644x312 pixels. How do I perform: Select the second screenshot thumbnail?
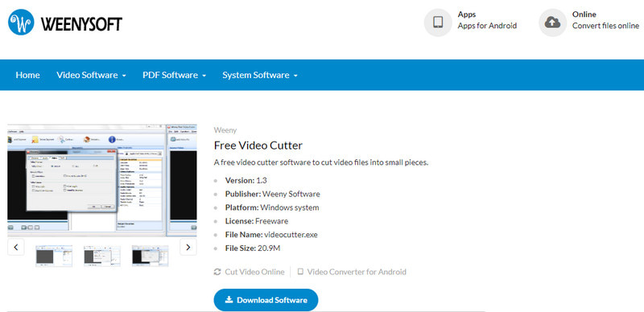(x=102, y=257)
